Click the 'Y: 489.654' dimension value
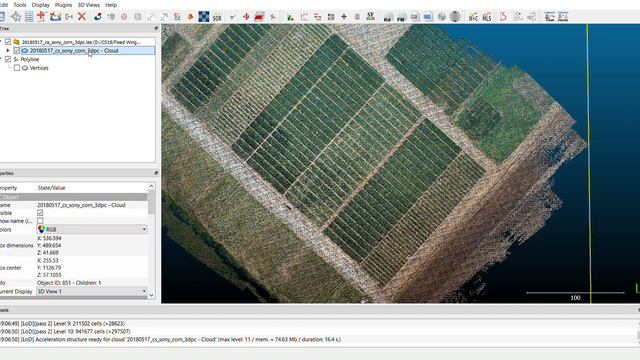This screenshot has width=640, height=360. pyautogui.click(x=49, y=245)
